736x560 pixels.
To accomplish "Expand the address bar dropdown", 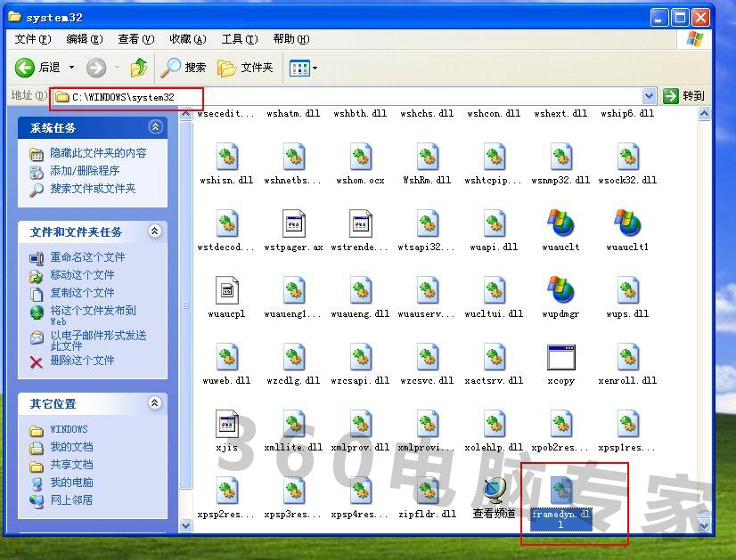I will tap(649, 96).
